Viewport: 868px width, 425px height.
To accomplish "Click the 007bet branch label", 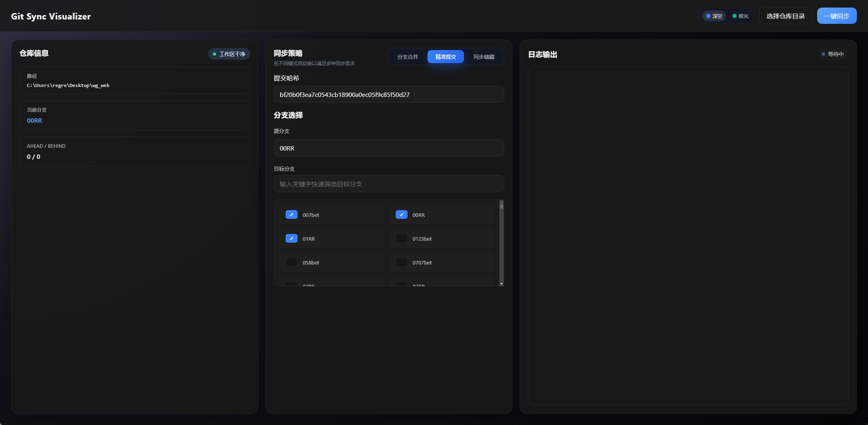I will click(311, 215).
